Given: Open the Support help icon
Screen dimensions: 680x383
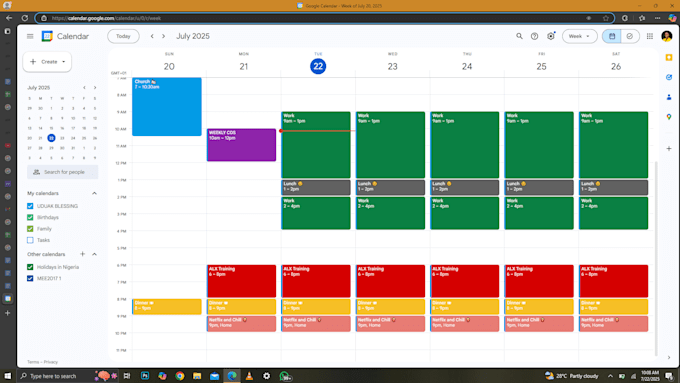Looking at the screenshot, I should pos(534,36).
